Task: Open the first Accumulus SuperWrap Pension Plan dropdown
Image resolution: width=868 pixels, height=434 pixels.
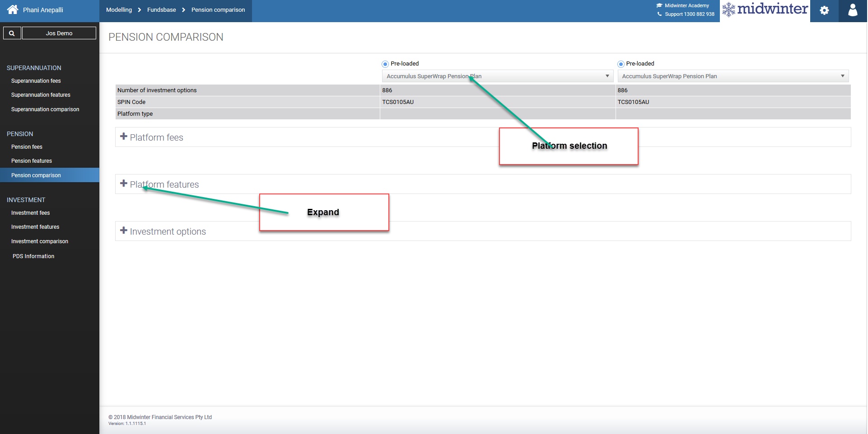Action: click(x=498, y=76)
